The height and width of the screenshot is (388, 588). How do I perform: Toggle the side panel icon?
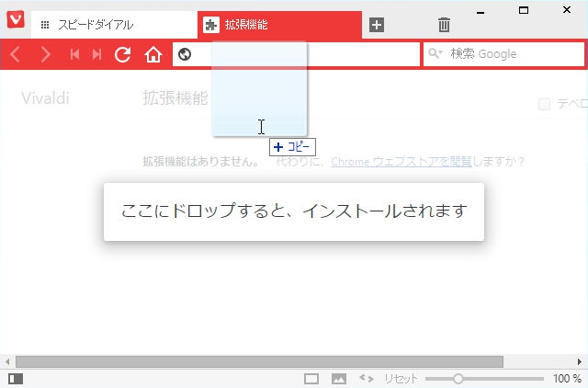click(x=16, y=379)
